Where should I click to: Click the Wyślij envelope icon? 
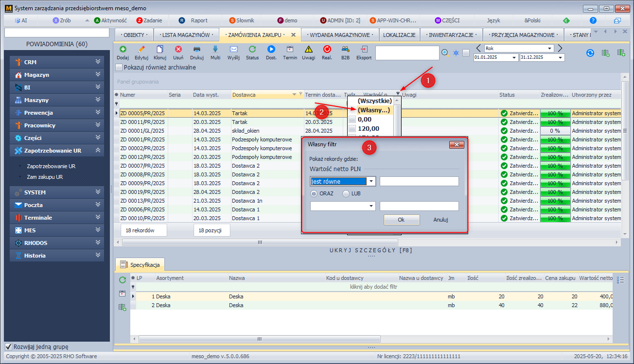point(233,50)
